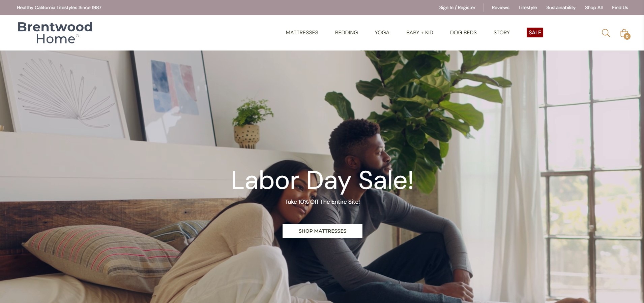This screenshot has width=644, height=303.
Task: Open the Story menu item
Action: [x=501, y=33]
